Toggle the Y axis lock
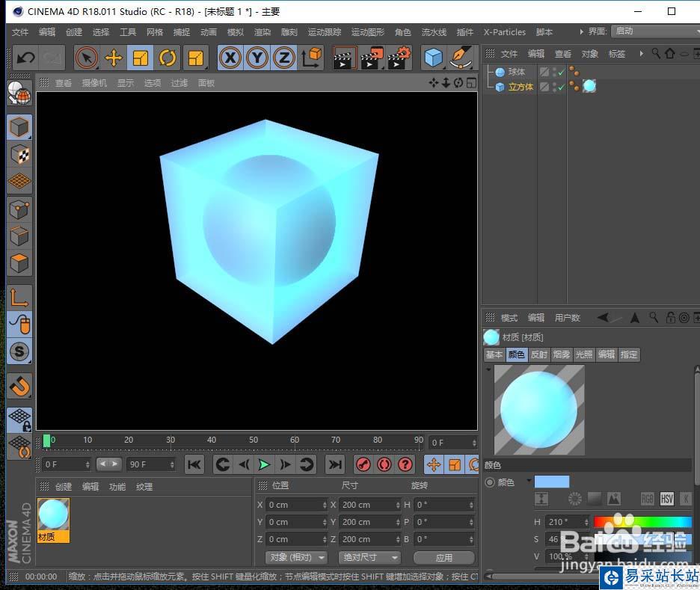The width and height of the screenshot is (700, 590). coord(257,58)
